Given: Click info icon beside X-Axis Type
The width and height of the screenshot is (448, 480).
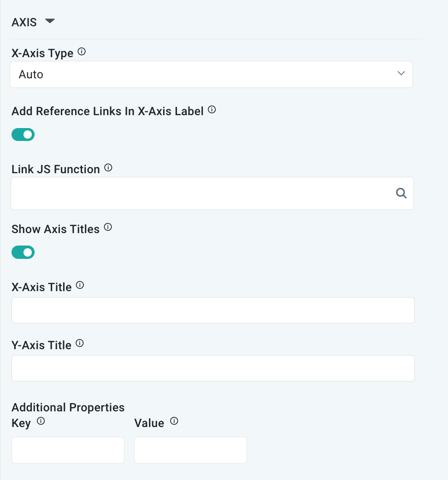Looking at the screenshot, I should (x=82, y=52).
